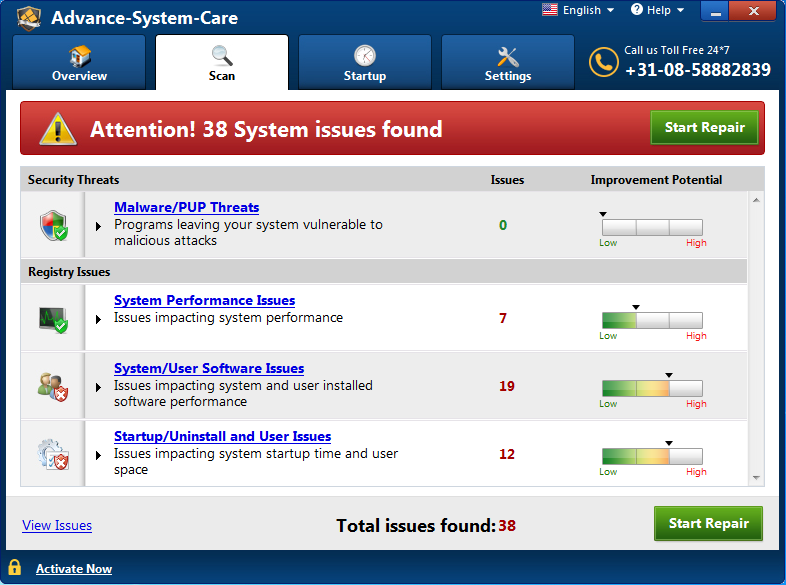Image resolution: width=786 pixels, height=585 pixels.
Task: Click the issue list scroll down arrow
Action: tap(756, 478)
